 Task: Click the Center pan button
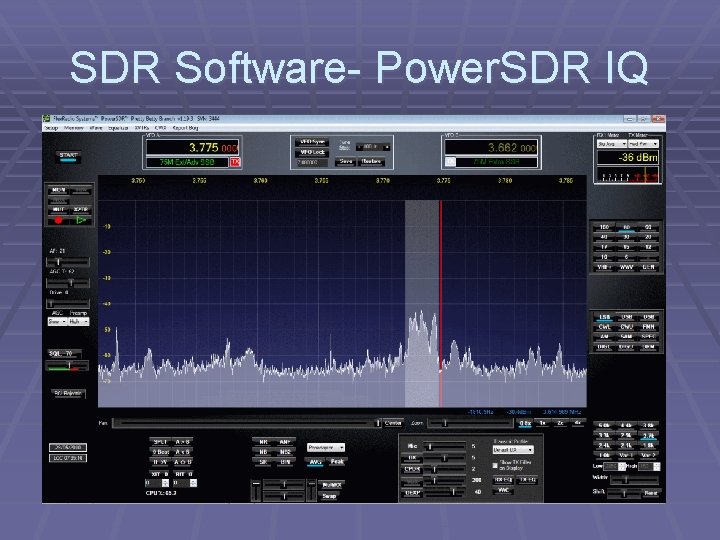point(394,423)
